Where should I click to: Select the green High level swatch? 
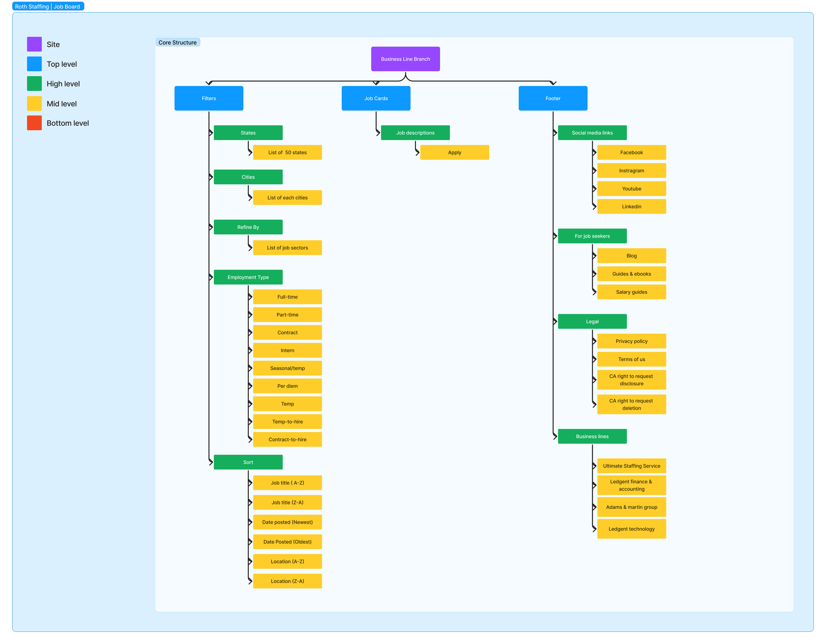34,84
